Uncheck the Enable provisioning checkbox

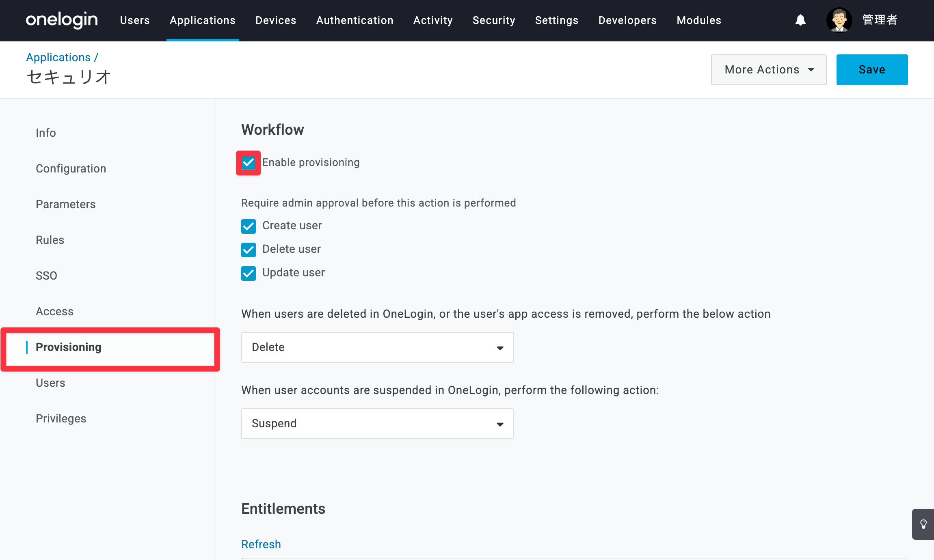(248, 163)
